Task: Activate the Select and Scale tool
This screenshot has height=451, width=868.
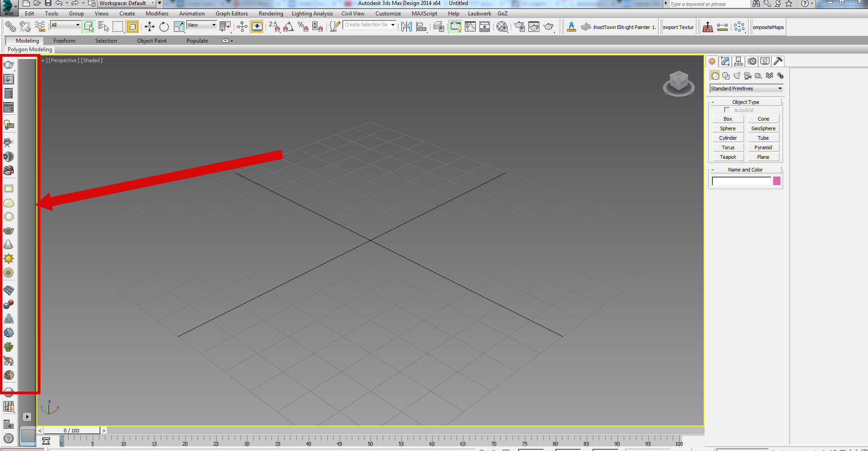Action: coord(179,27)
